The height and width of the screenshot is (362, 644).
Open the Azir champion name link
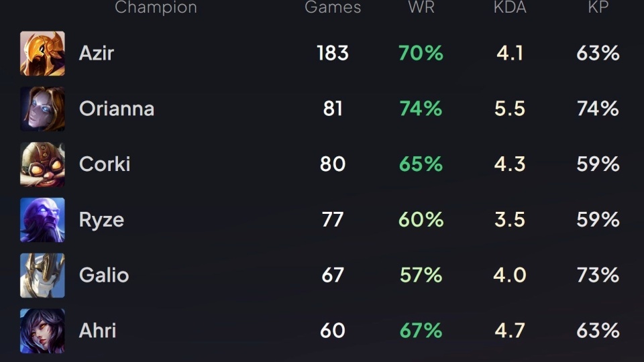point(97,54)
